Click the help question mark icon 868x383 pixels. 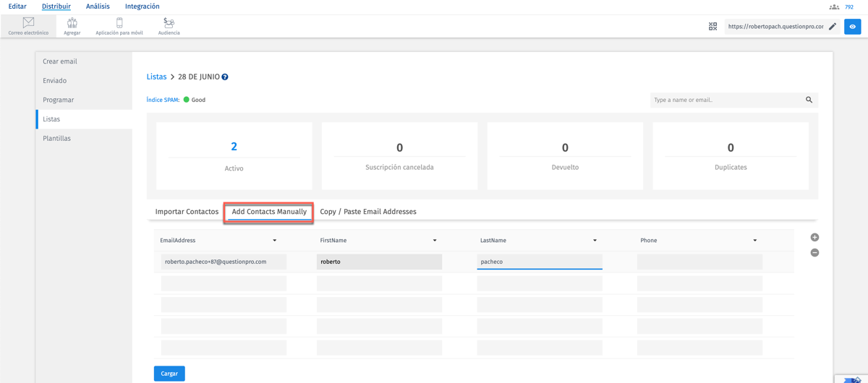(225, 77)
